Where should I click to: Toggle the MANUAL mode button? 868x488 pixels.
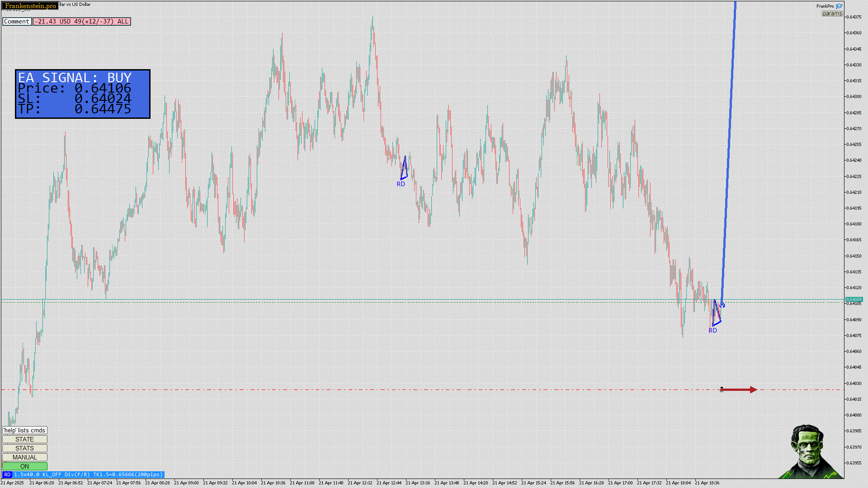coord(24,457)
